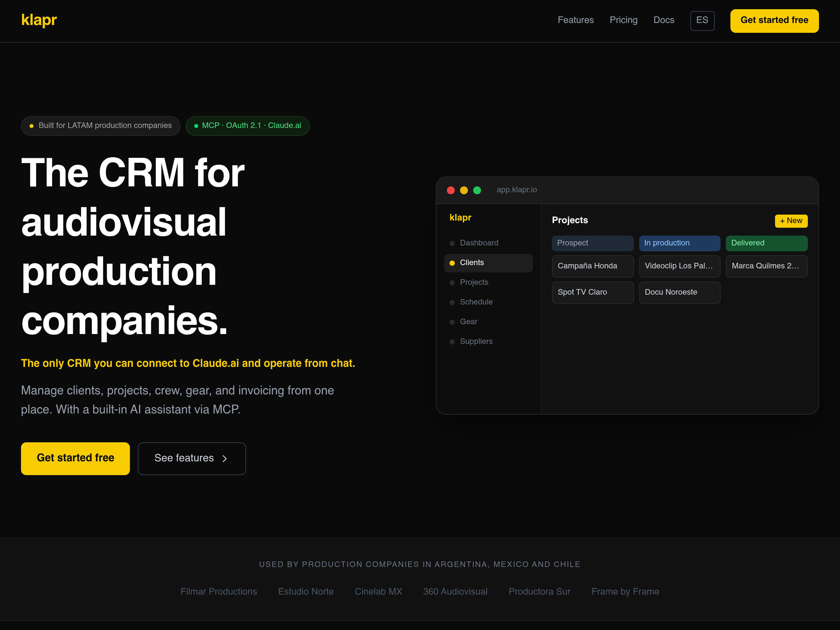This screenshot has height=630, width=840.
Task: Click the Projects heading in the mockup
Action: point(570,220)
